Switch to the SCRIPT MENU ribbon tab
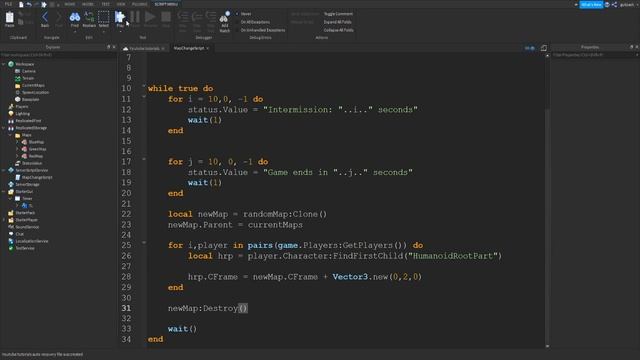 tap(166, 4)
